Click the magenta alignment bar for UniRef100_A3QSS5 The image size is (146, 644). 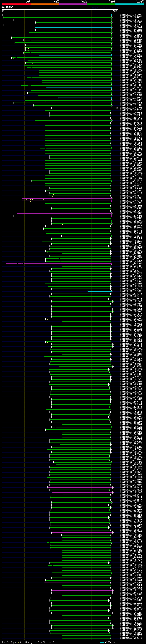click(x=67, y=199)
